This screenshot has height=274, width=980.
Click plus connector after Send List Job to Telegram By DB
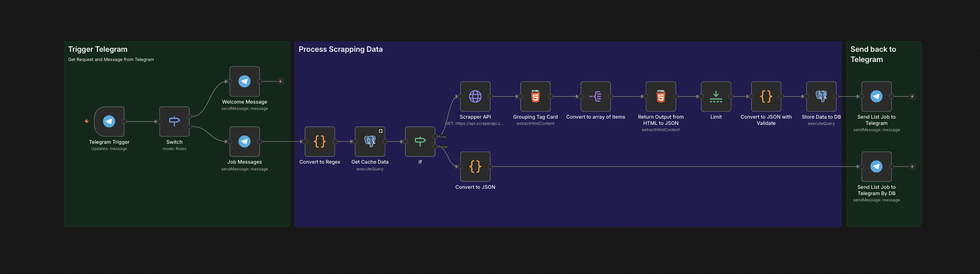[x=912, y=167]
